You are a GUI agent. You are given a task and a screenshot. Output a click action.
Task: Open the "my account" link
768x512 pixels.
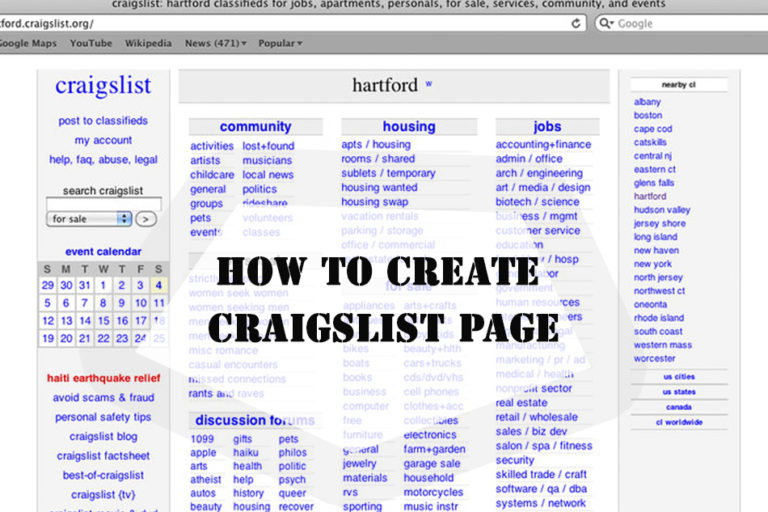tap(103, 141)
